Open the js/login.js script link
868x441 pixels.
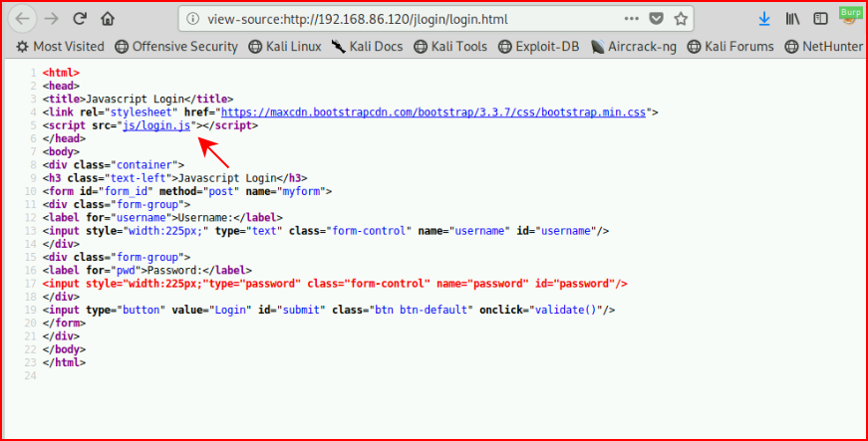point(156,125)
